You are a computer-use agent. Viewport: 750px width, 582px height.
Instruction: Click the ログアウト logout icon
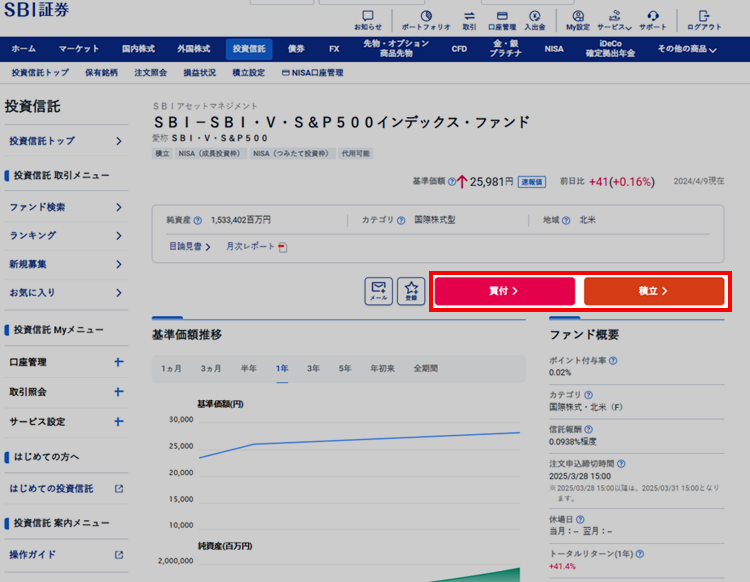pos(704,21)
